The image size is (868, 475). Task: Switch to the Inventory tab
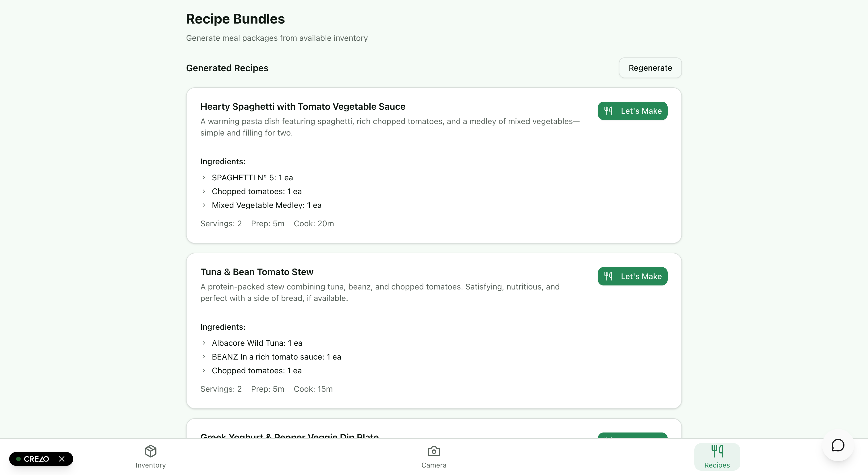click(151, 465)
